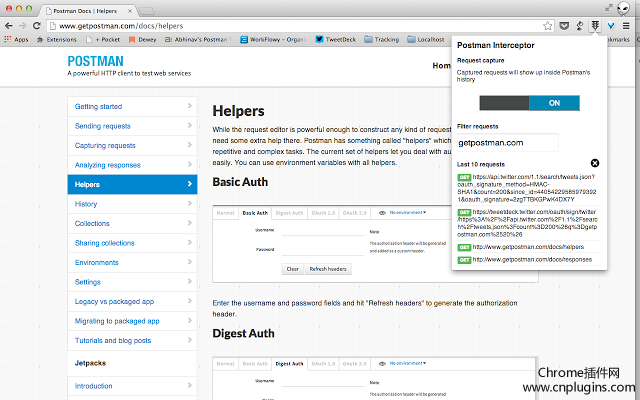Open the Settings docs link

click(x=88, y=282)
